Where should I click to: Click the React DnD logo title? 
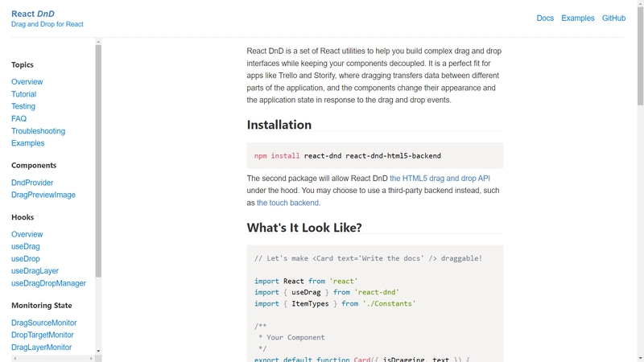coord(33,14)
